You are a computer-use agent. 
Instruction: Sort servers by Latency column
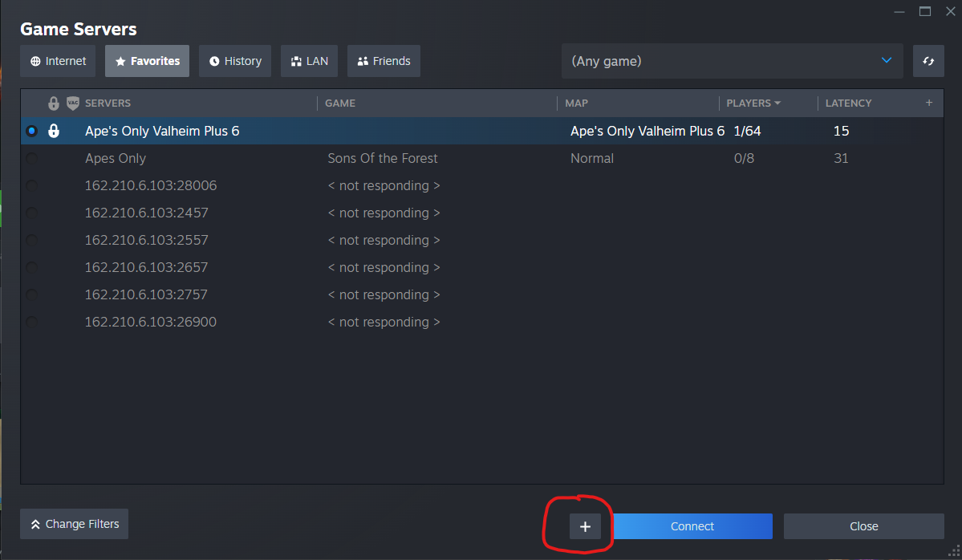tap(848, 103)
